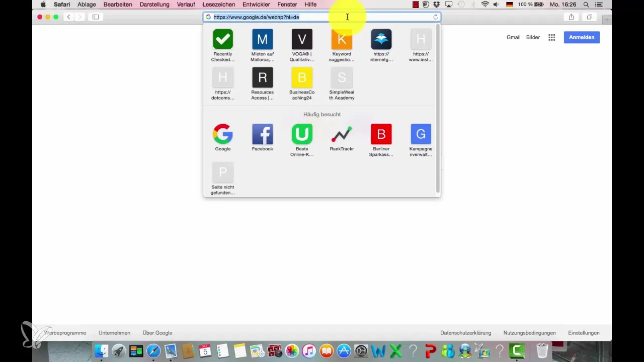
Task: Open Berliner Sparkasse frequently visited site
Action: pyautogui.click(x=381, y=140)
